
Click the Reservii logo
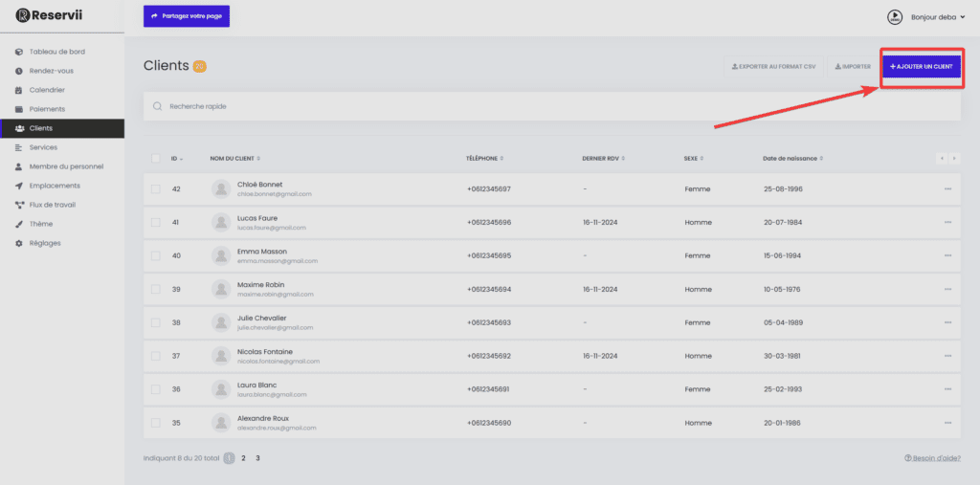[49, 15]
